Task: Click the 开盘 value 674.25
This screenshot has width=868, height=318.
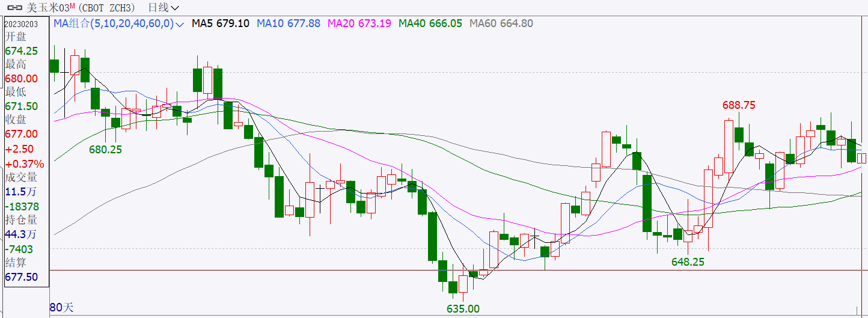Action: [x=21, y=51]
